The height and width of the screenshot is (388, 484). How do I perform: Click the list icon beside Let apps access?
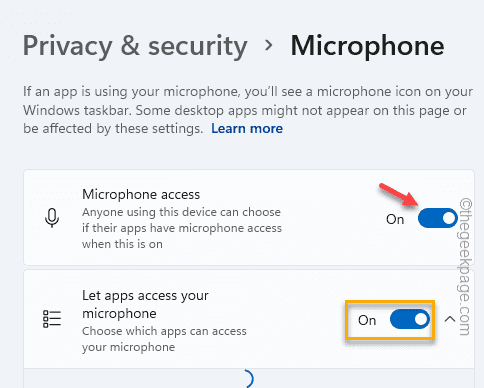click(x=52, y=319)
